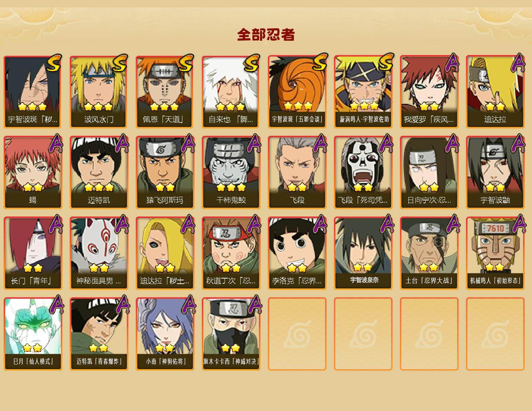Open the 旗木卡卡西「神威对决」 card

point(231,334)
